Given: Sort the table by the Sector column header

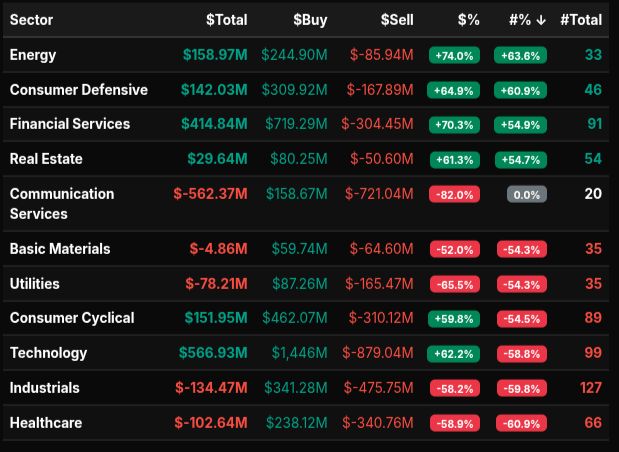Looking at the screenshot, I should tap(32, 19).
